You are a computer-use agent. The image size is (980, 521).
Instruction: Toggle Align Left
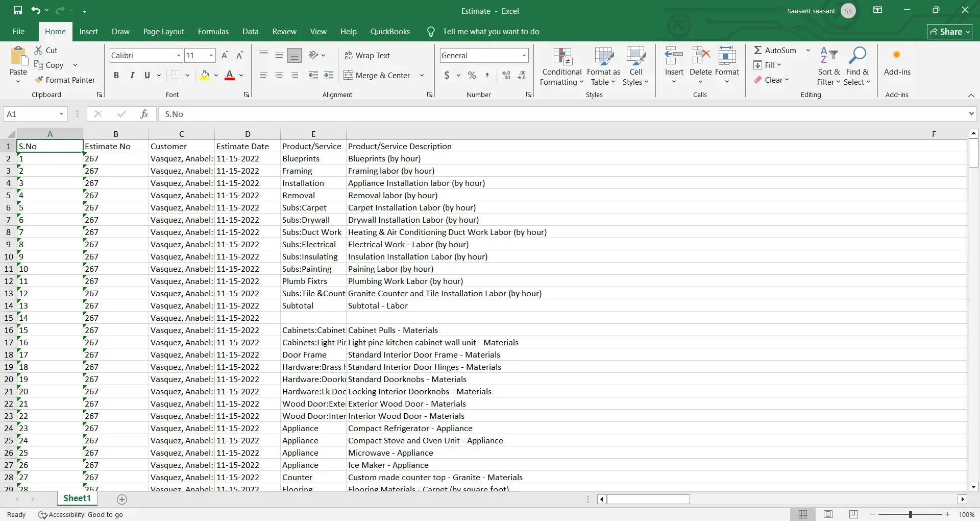point(264,75)
